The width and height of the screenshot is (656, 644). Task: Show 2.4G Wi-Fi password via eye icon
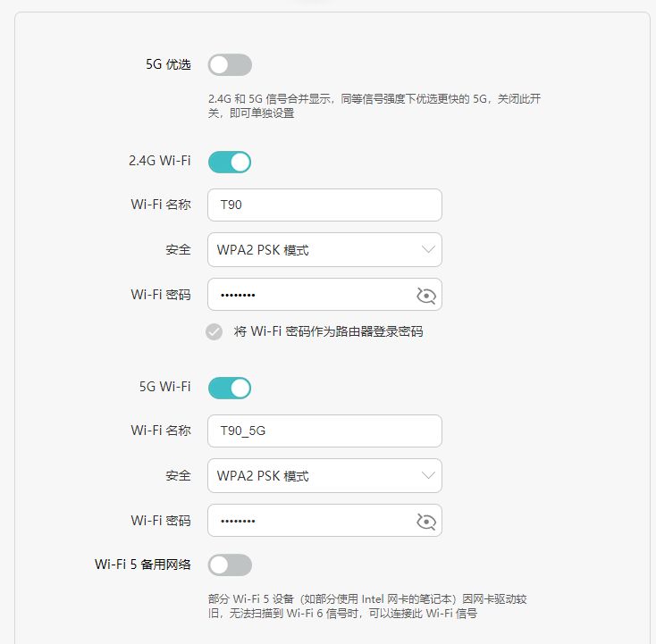[425, 296]
